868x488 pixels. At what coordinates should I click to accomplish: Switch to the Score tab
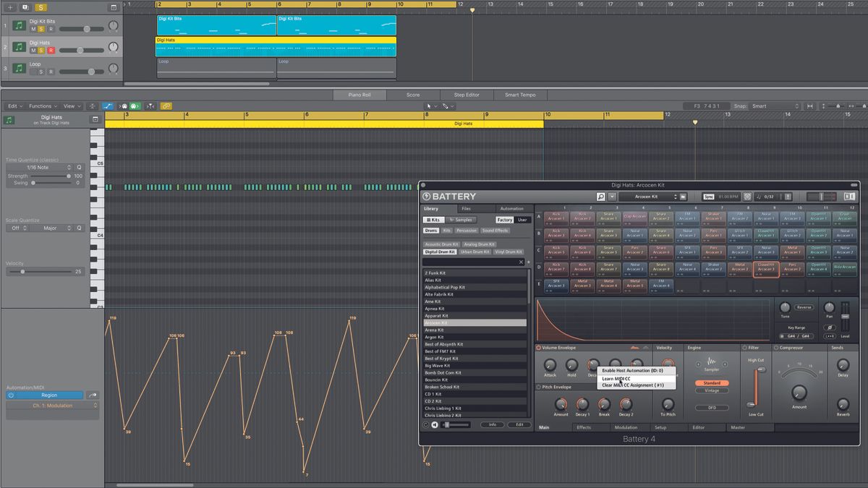pyautogui.click(x=414, y=94)
